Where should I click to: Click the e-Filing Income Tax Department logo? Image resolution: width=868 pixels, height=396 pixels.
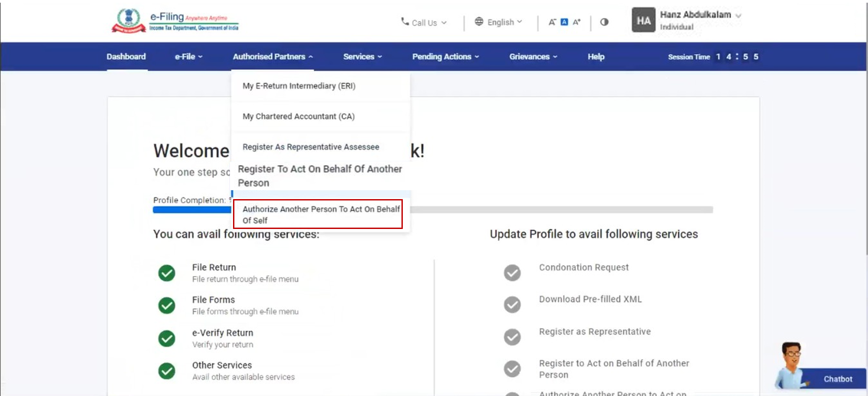(x=175, y=21)
